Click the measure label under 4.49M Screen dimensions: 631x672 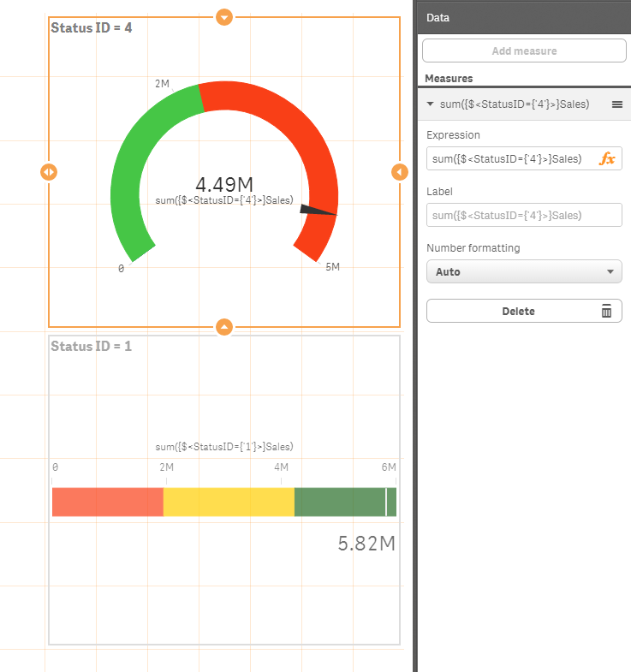pos(224,200)
